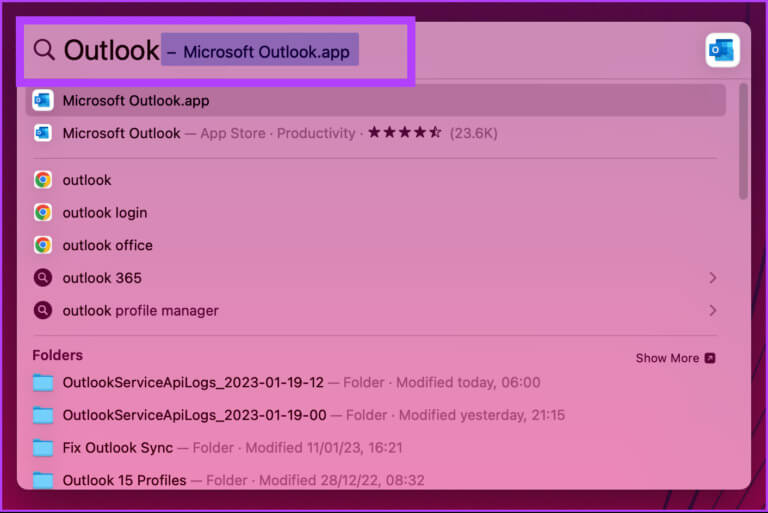768x513 pixels.
Task: Click the 'Folders' section header
Action: tap(57, 355)
